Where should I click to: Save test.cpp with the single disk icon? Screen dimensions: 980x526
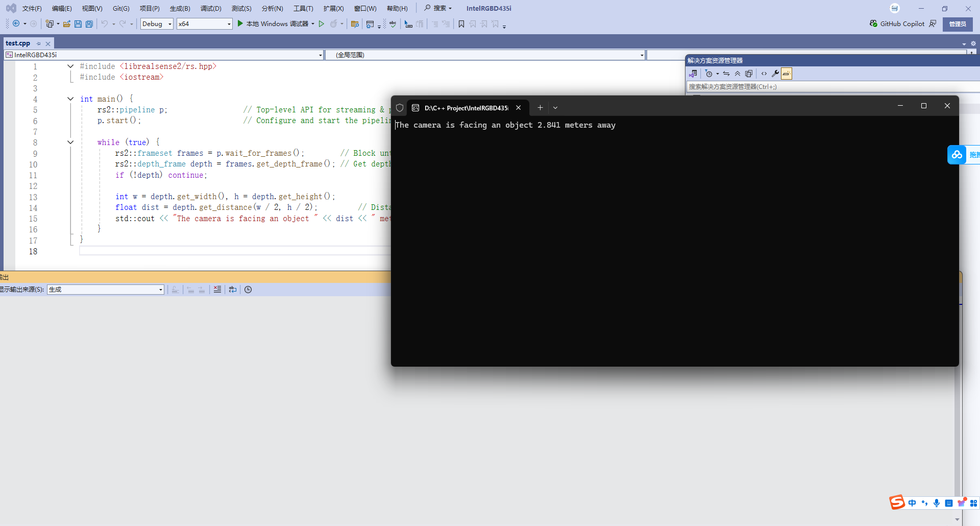78,23
